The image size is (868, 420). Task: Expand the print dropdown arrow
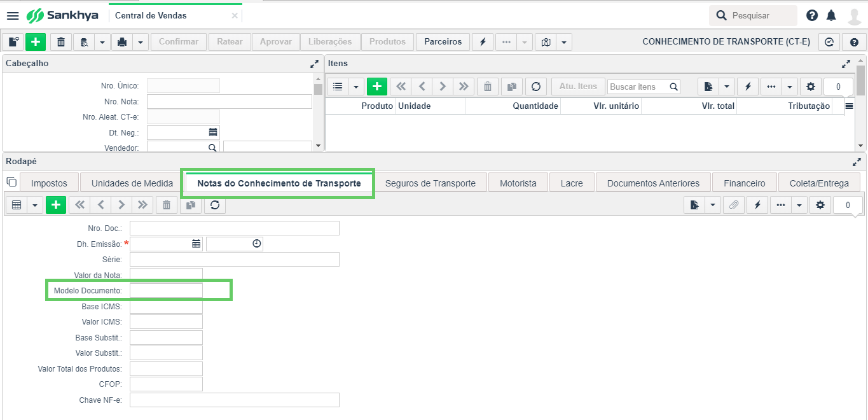point(141,42)
